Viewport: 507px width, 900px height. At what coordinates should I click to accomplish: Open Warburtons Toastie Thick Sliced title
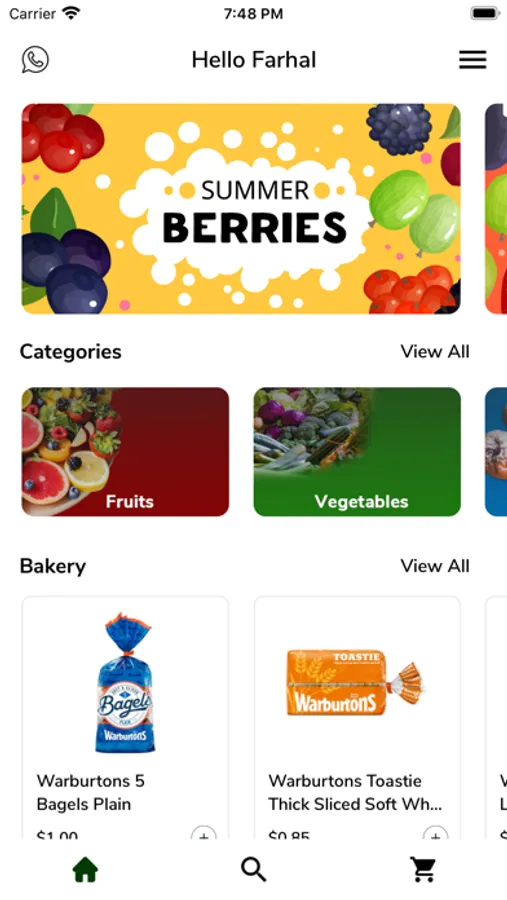tap(355, 793)
